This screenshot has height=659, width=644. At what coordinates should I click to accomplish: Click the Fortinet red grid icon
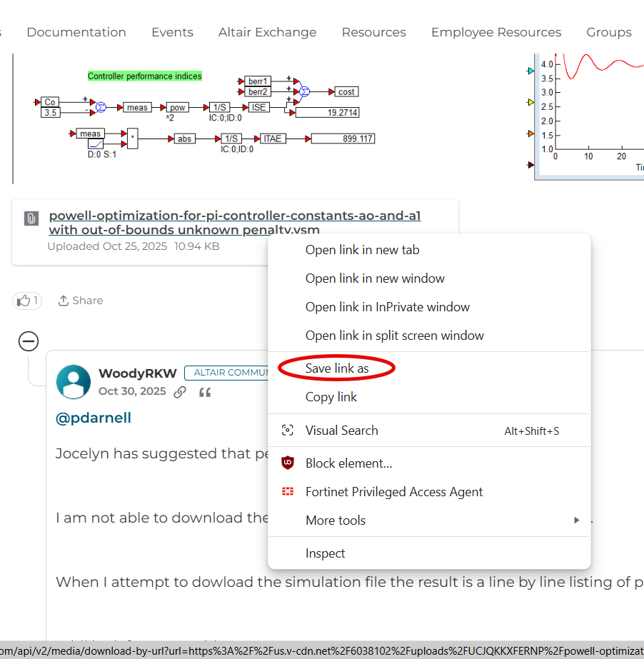(x=288, y=492)
